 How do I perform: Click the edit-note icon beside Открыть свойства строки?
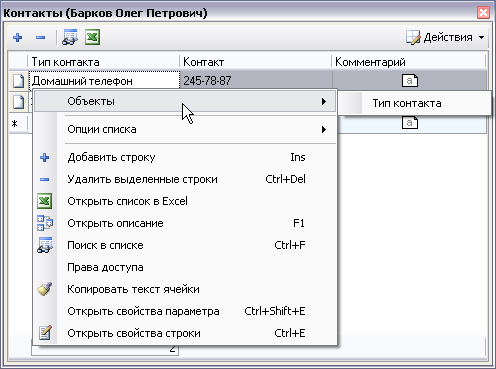[x=45, y=333]
